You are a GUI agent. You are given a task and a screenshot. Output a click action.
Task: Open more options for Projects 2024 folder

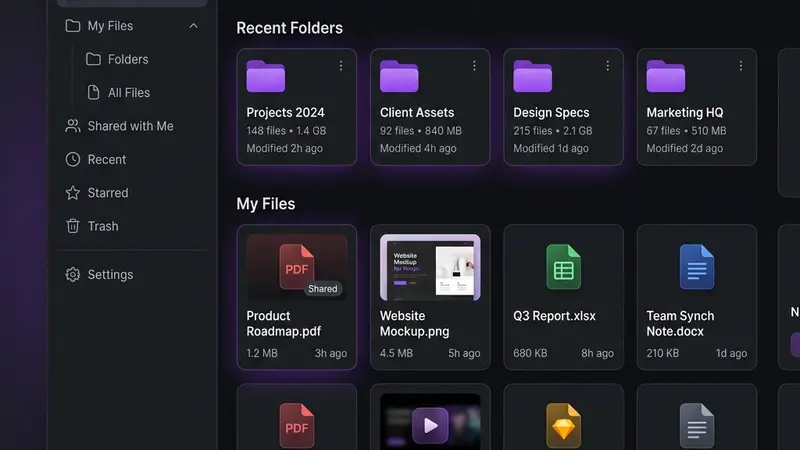pyautogui.click(x=341, y=66)
